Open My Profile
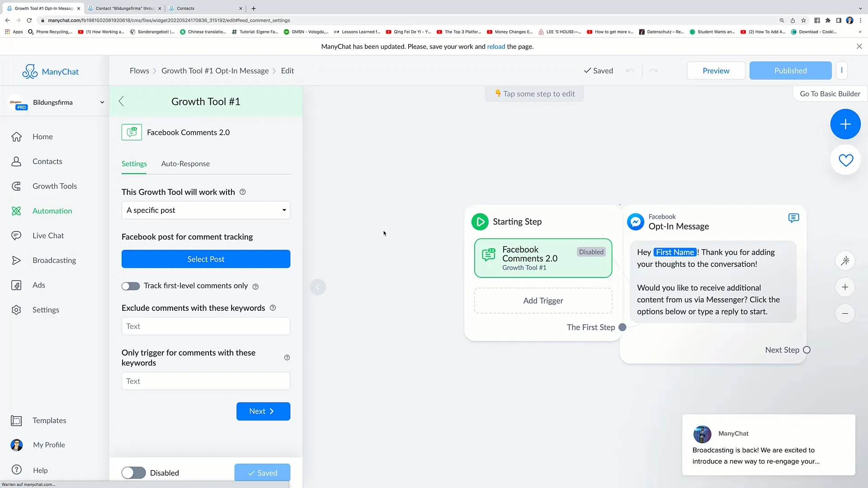Viewport: 868px width, 488px height. 49,445
